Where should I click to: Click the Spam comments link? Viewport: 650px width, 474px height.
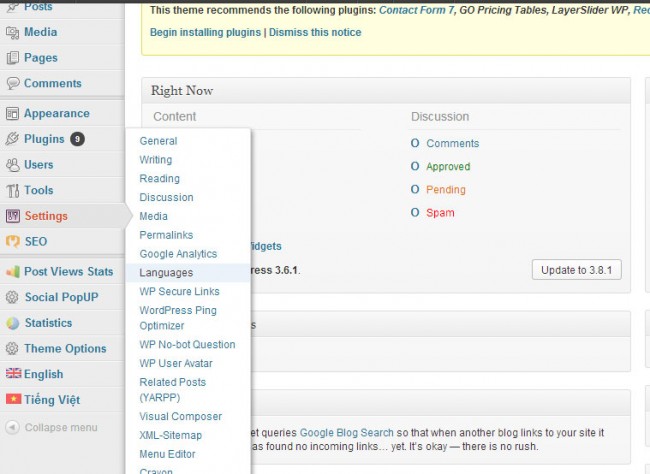(440, 213)
